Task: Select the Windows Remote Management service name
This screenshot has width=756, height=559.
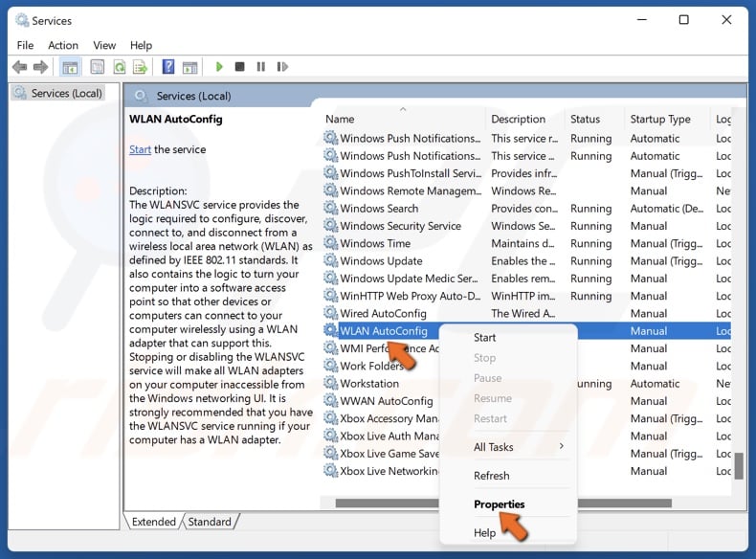Action: [411, 191]
